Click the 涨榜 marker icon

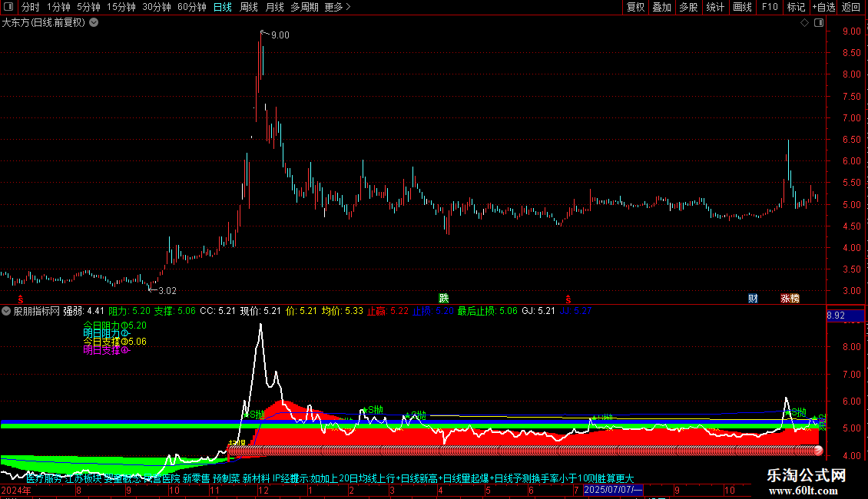point(790,298)
